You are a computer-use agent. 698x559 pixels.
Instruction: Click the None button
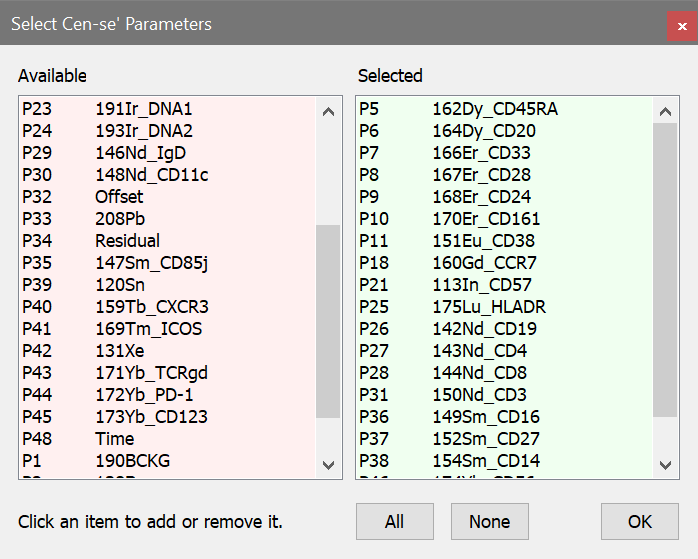(x=489, y=521)
